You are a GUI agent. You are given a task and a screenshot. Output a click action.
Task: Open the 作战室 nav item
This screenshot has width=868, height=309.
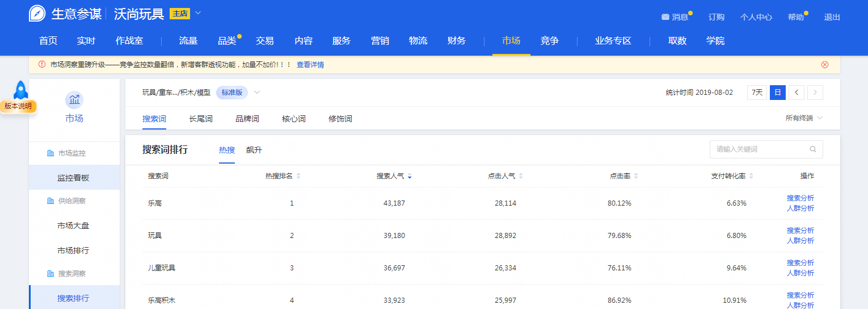(x=129, y=41)
